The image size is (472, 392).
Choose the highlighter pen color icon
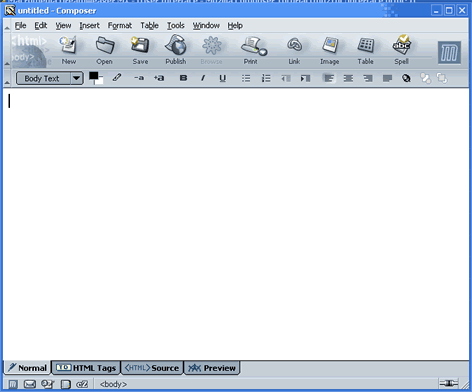pyautogui.click(x=117, y=78)
